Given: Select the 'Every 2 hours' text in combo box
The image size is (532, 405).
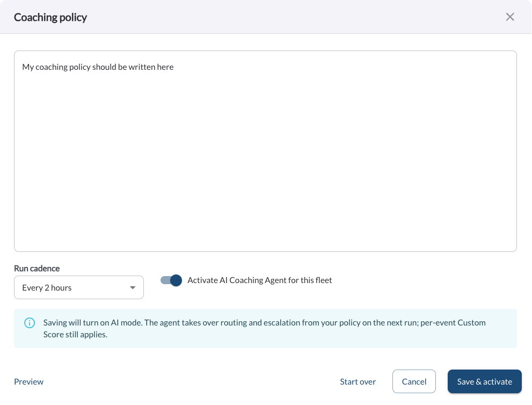Looking at the screenshot, I should click(47, 288).
